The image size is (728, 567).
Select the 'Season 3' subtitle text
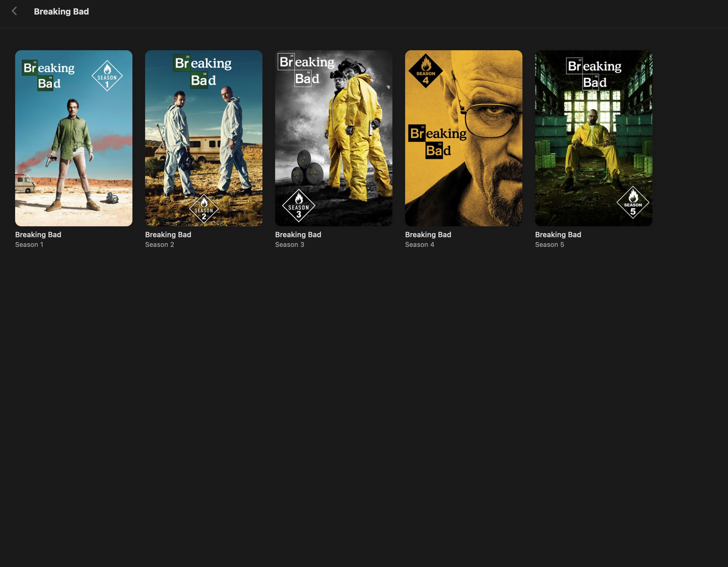coord(289,244)
